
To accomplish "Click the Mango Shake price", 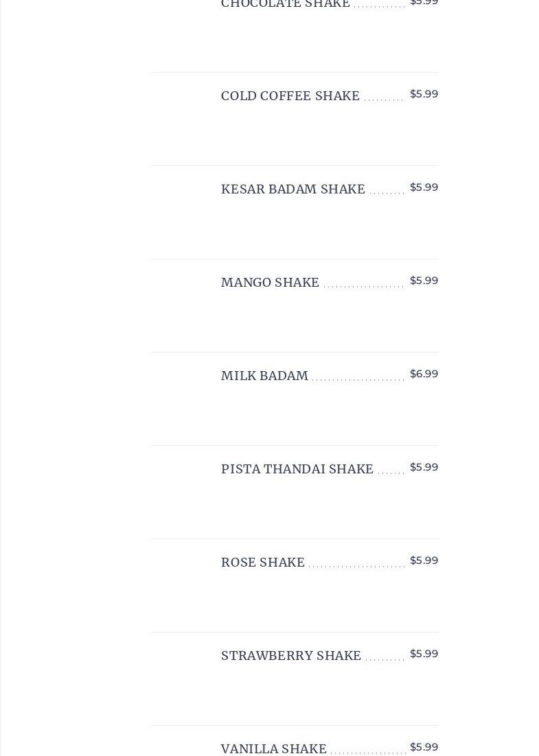I will 424,281.
